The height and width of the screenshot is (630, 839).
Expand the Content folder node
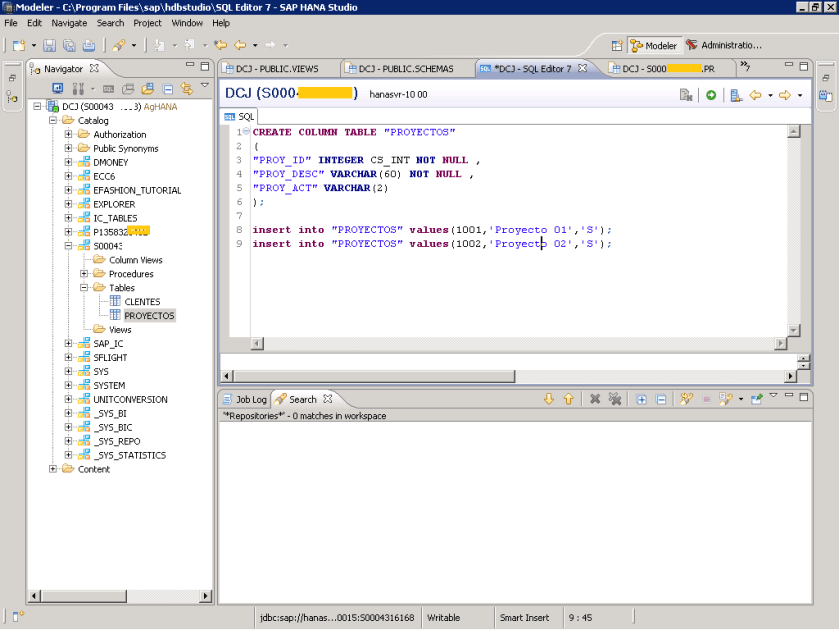coord(53,469)
